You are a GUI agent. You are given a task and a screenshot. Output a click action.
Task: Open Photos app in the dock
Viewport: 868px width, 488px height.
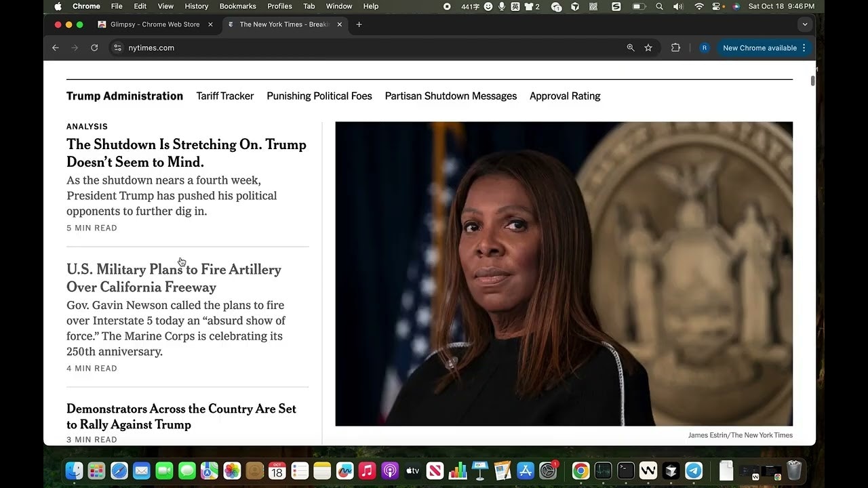tap(232, 470)
